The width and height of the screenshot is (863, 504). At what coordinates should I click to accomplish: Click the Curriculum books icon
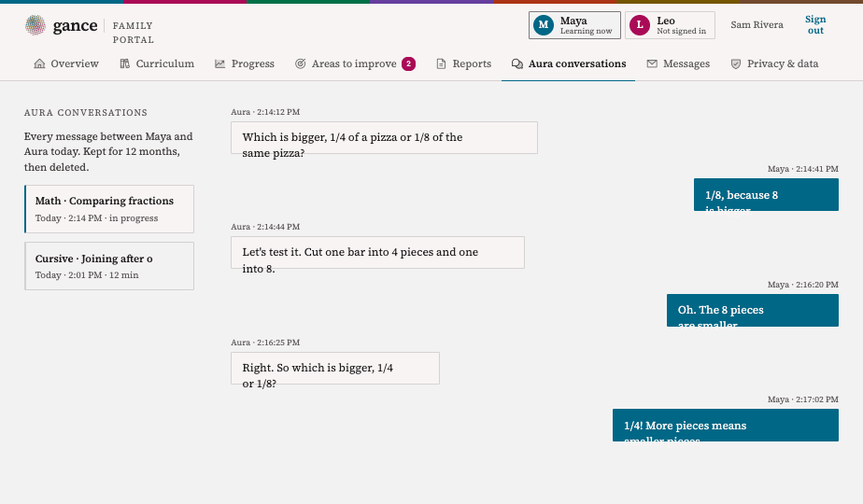coord(125,63)
